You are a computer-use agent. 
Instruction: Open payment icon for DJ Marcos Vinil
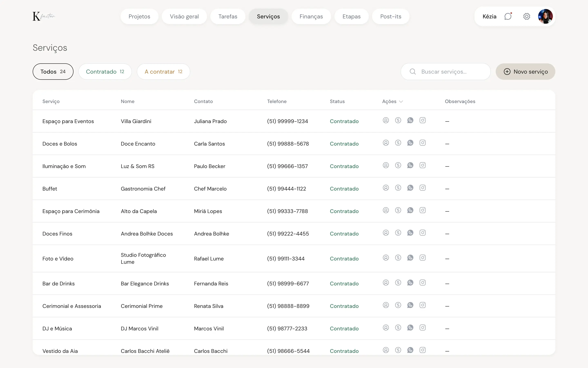[x=398, y=328]
